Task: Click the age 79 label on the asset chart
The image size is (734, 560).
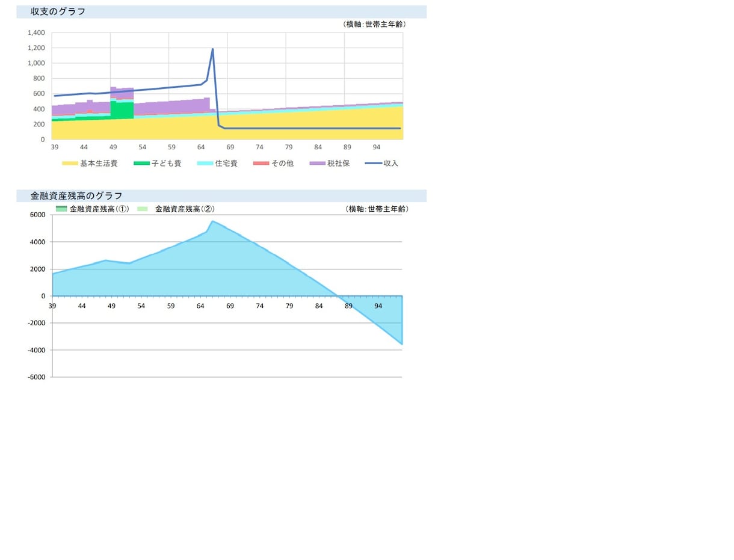Action: (289, 306)
